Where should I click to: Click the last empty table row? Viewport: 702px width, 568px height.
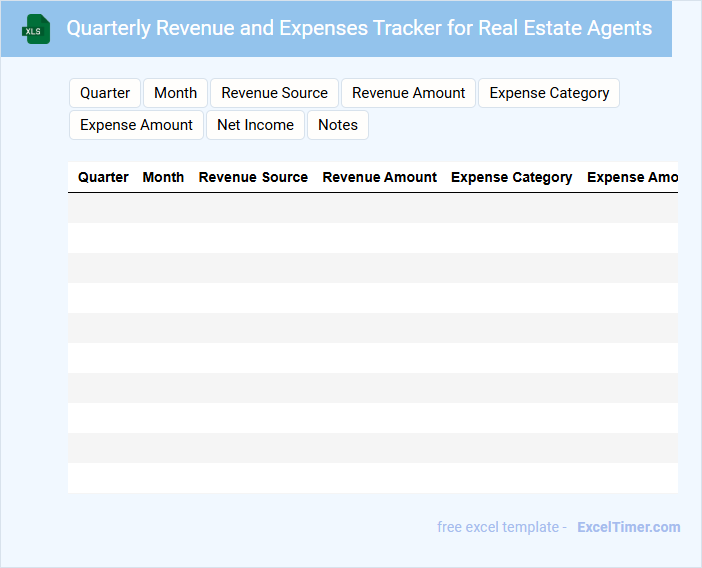tap(372, 478)
